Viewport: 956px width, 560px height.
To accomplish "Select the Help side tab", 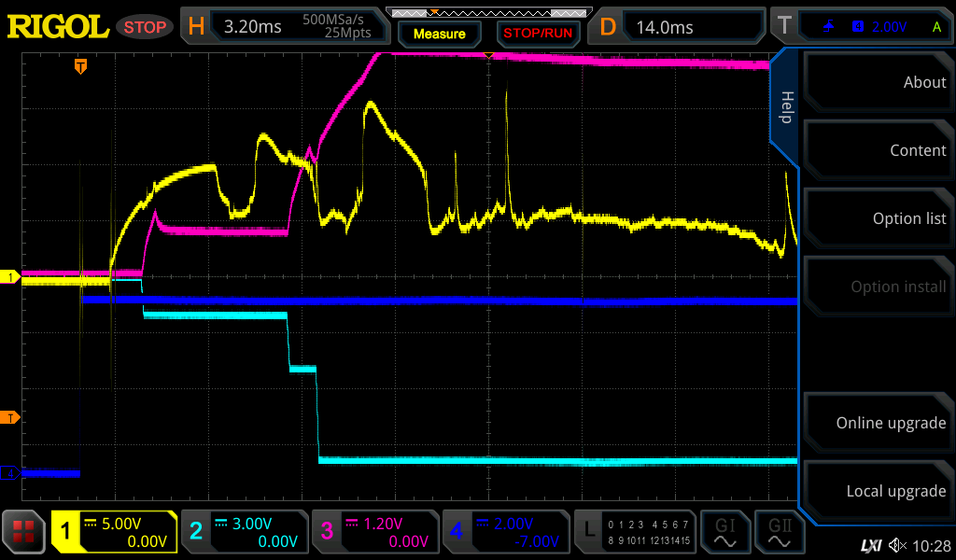I will click(x=786, y=106).
